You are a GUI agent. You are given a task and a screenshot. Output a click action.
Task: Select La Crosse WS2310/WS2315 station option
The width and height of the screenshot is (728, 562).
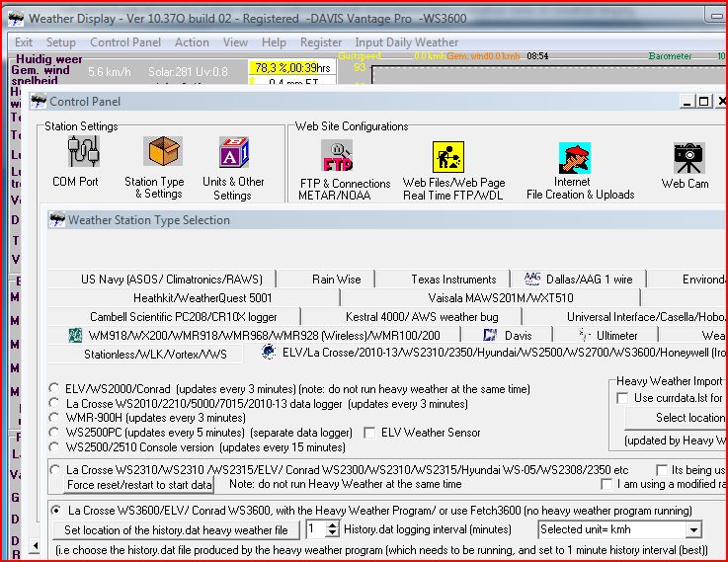[x=55, y=469]
